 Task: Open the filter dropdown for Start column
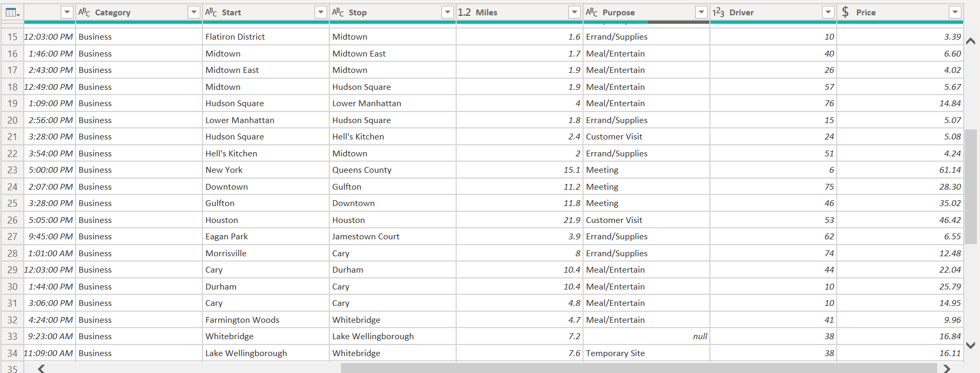coord(321,12)
